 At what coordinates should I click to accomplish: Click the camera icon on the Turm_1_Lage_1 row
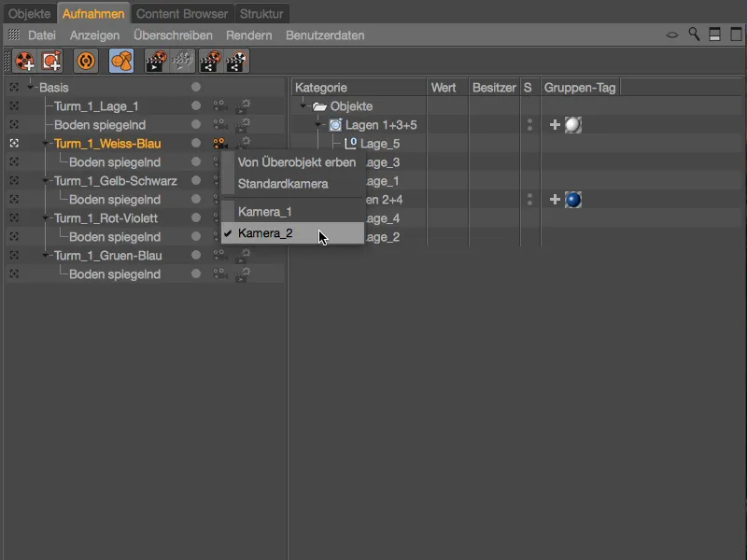pyautogui.click(x=219, y=105)
